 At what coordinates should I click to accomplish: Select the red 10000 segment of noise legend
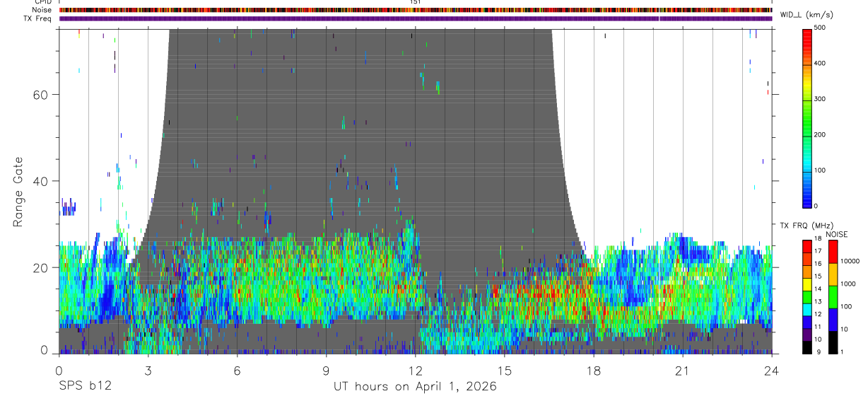tap(833, 252)
